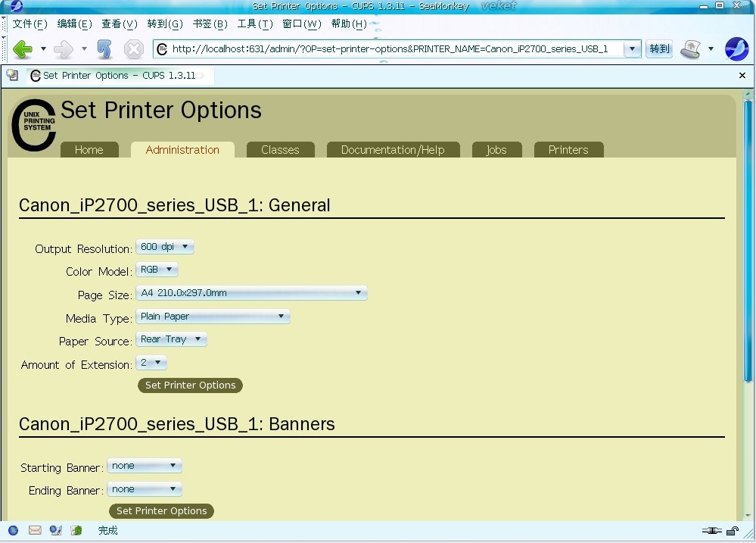This screenshot has height=543, width=756.
Task: Open the Classes tab
Action: coord(280,150)
